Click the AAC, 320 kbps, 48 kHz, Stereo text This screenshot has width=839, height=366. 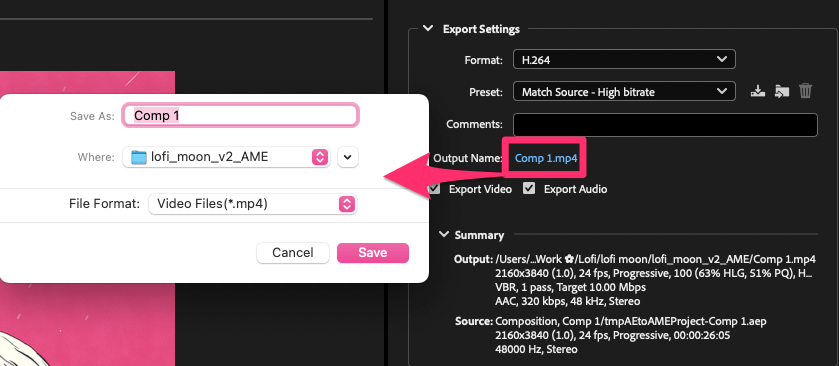[568, 301]
